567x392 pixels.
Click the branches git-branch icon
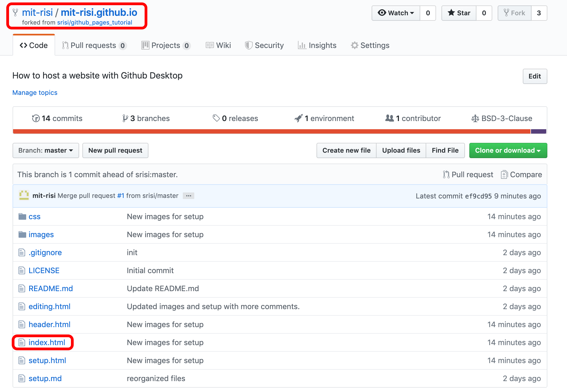click(125, 118)
